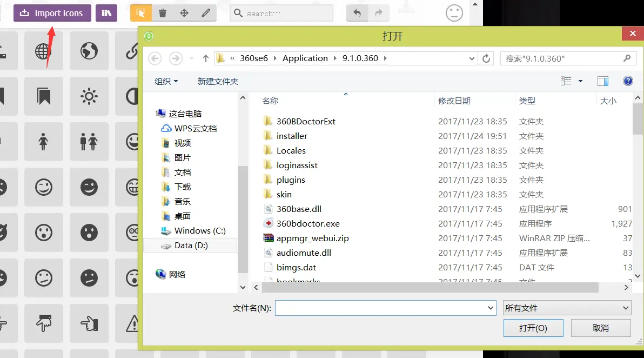Click the icon search field

click(x=281, y=13)
